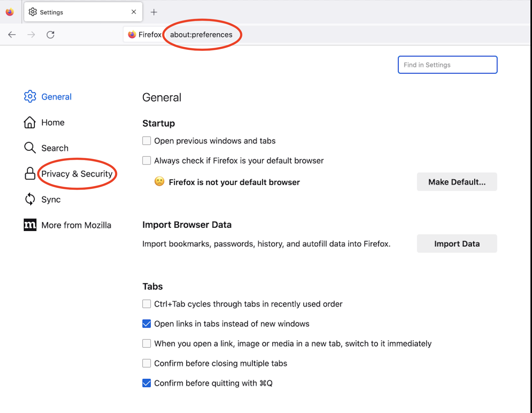Enable Confirm before closing multiple tabs
The height and width of the screenshot is (413, 532).
(147, 363)
